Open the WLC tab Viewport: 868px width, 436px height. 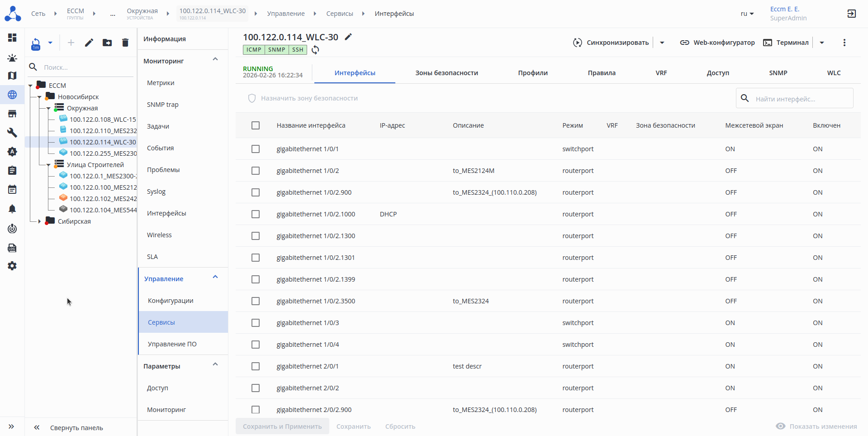(x=834, y=73)
